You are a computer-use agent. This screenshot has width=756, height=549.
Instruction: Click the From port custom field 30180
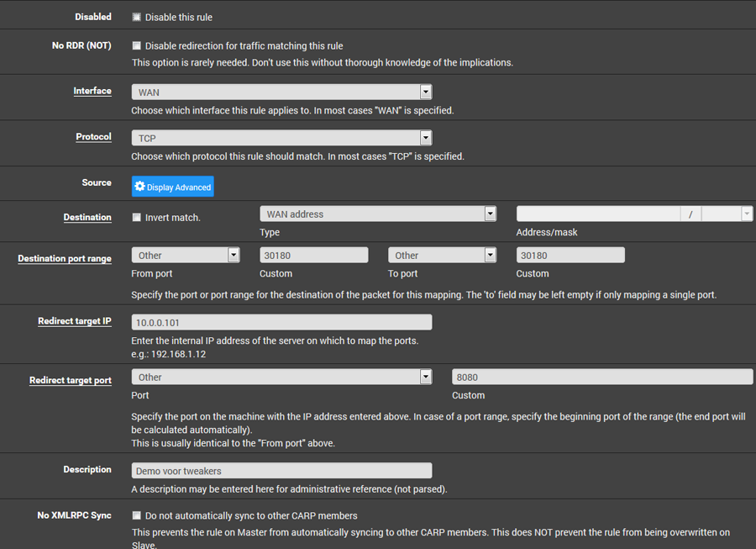[x=313, y=255]
